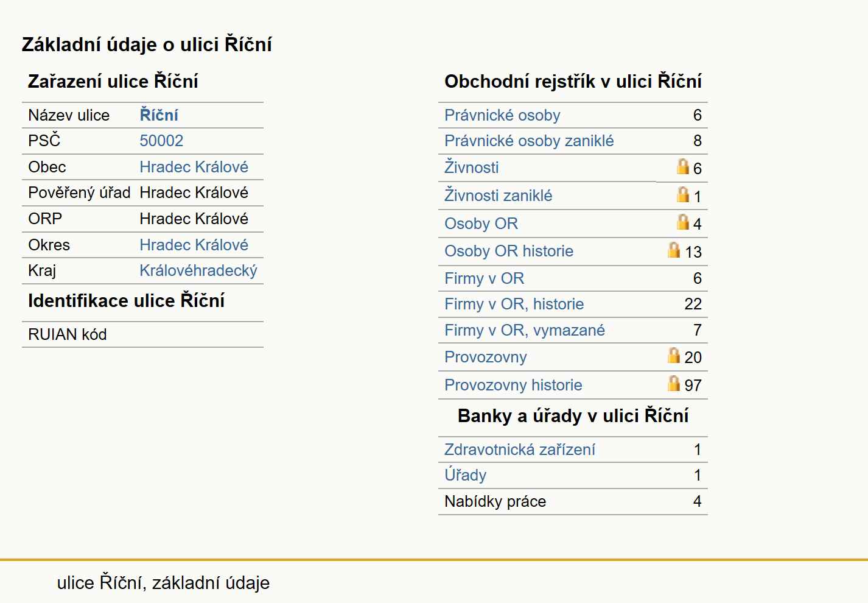The height and width of the screenshot is (603, 868).
Task: Go to the Královéhradecký region link
Action: tap(198, 270)
